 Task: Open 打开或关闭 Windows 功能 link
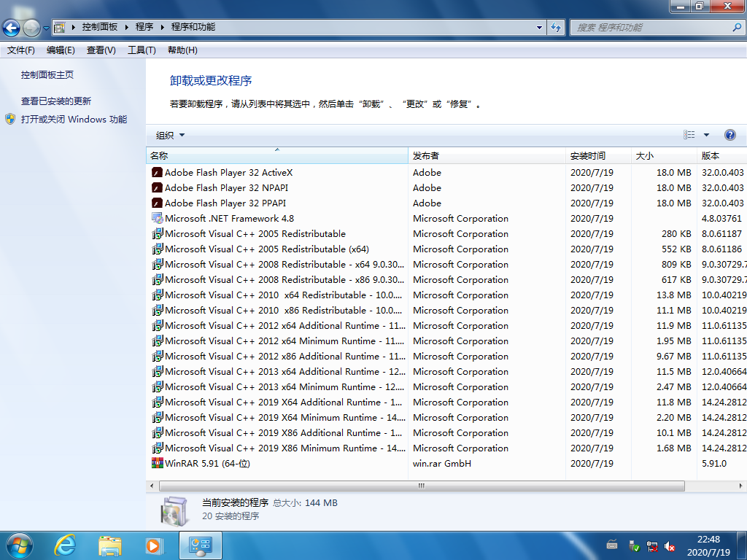[74, 120]
